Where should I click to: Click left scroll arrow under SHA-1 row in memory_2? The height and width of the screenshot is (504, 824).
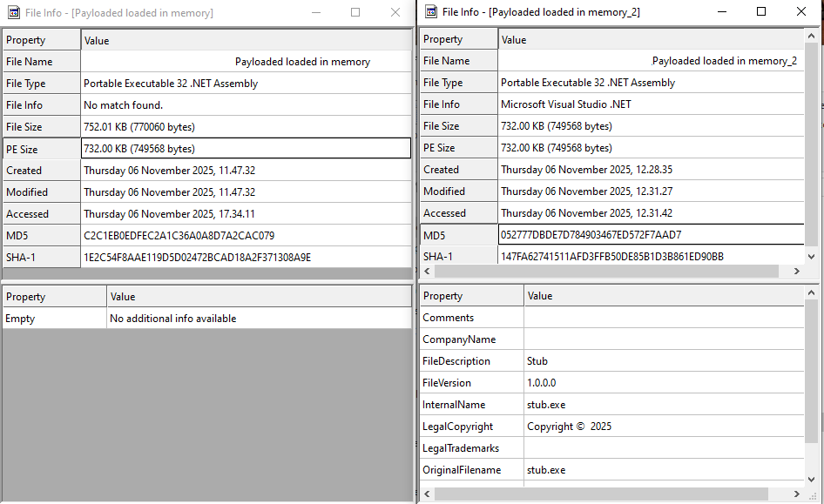[429, 272]
